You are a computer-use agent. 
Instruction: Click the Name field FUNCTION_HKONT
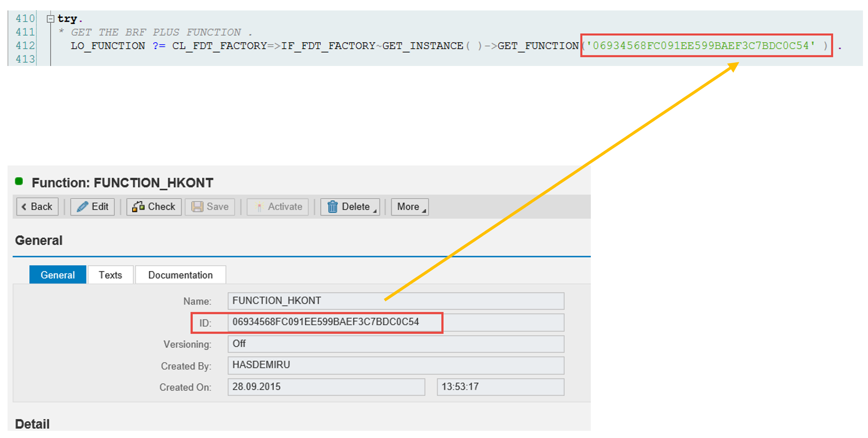[395, 301]
